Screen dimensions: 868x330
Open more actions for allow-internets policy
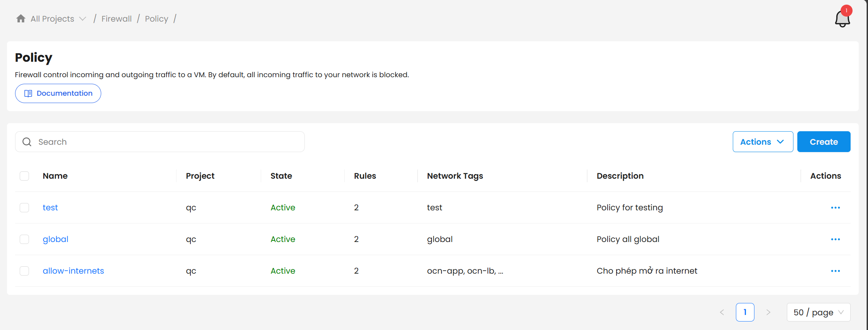(x=835, y=271)
